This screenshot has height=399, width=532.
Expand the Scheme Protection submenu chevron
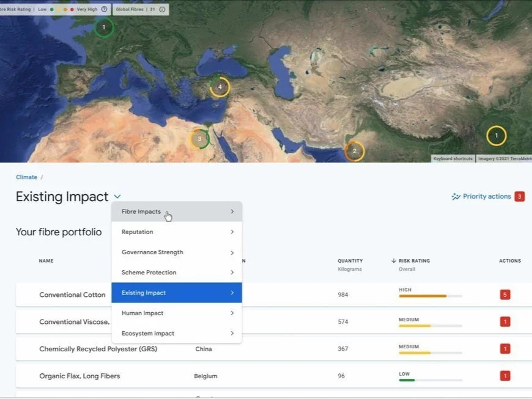coord(232,273)
